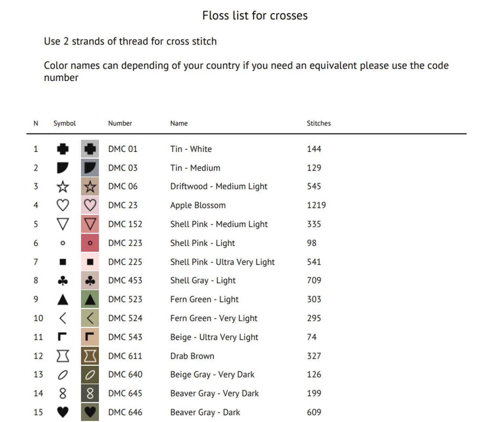
Task: Select the green DMC 523 color swatch
Action: [x=90, y=299]
